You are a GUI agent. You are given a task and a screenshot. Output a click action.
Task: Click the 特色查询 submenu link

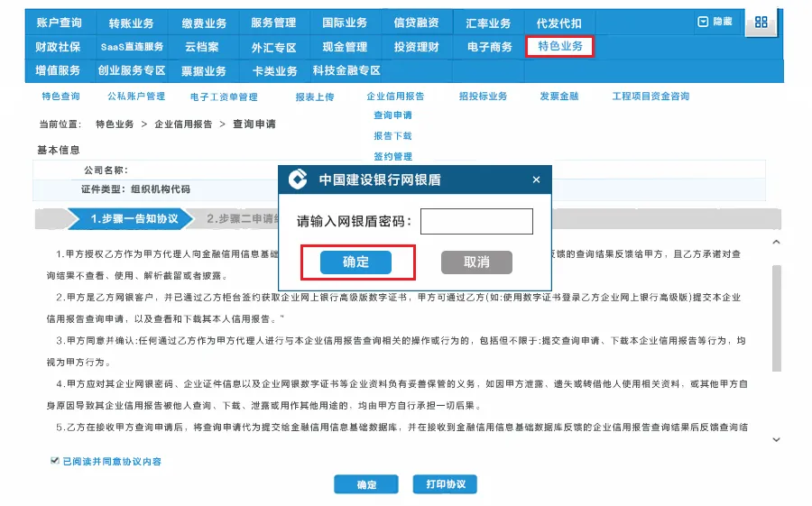click(x=61, y=97)
